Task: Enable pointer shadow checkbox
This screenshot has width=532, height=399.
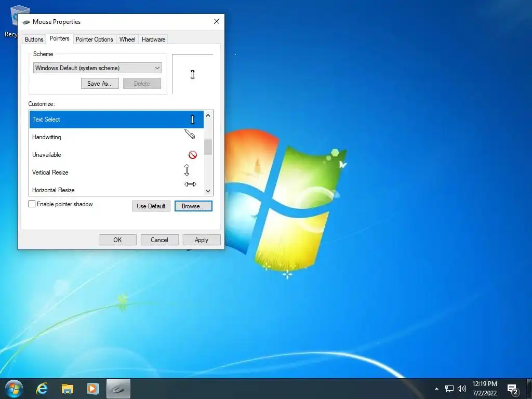Action: [32, 204]
